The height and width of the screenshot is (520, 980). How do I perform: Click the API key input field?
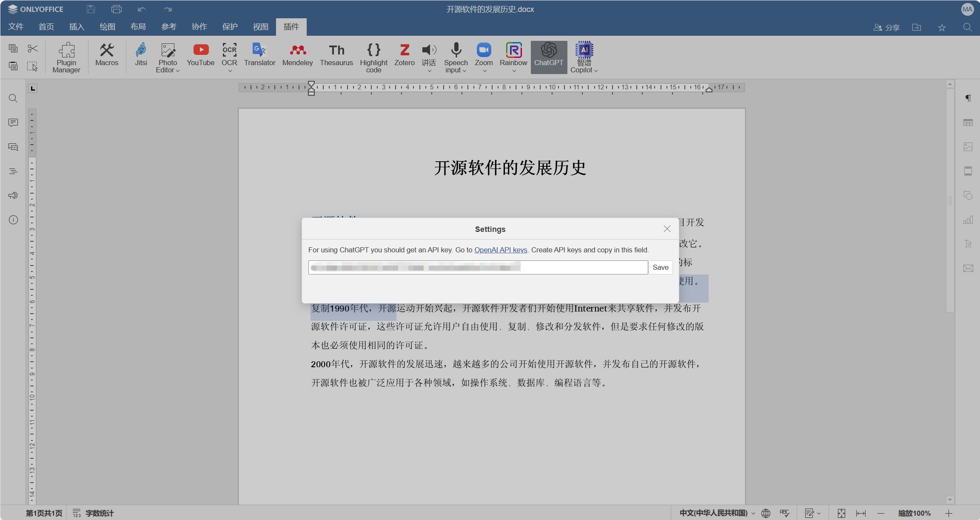(x=478, y=267)
